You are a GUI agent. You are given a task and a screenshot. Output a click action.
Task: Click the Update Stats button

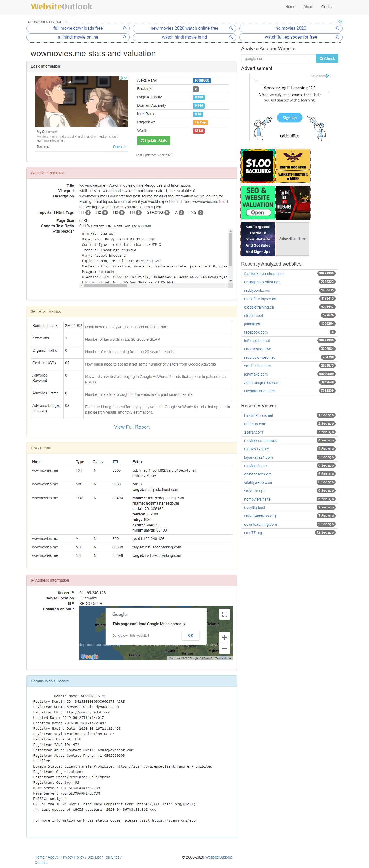click(x=154, y=141)
